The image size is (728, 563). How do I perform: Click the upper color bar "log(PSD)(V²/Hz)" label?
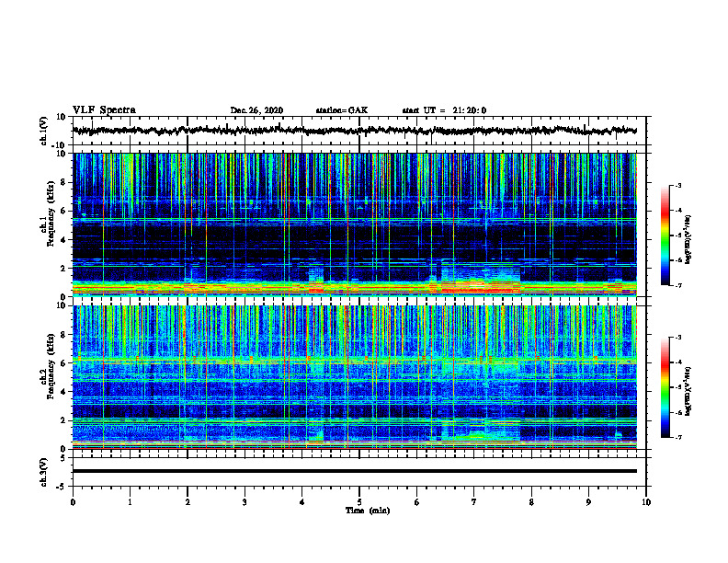pos(688,239)
